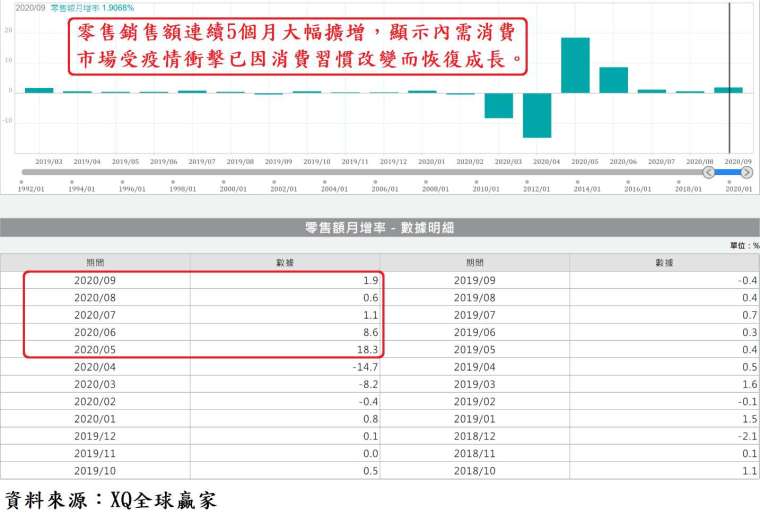The width and height of the screenshot is (760, 516).
Task: Click the -2.1 value for 2018/12
Action: tap(747, 436)
